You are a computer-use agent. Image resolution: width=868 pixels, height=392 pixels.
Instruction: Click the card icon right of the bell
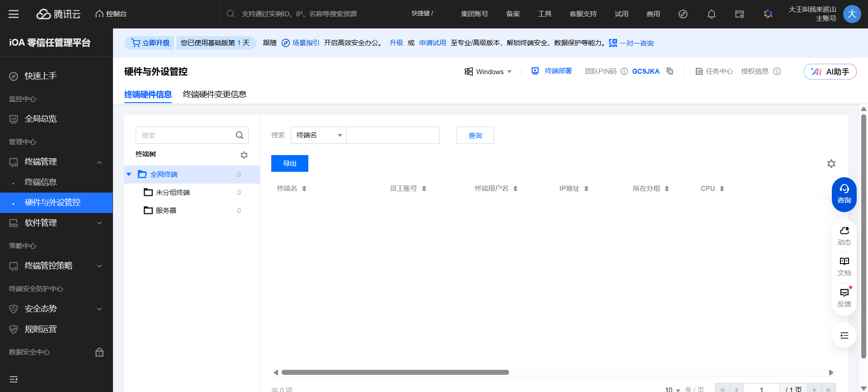pos(740,14)
